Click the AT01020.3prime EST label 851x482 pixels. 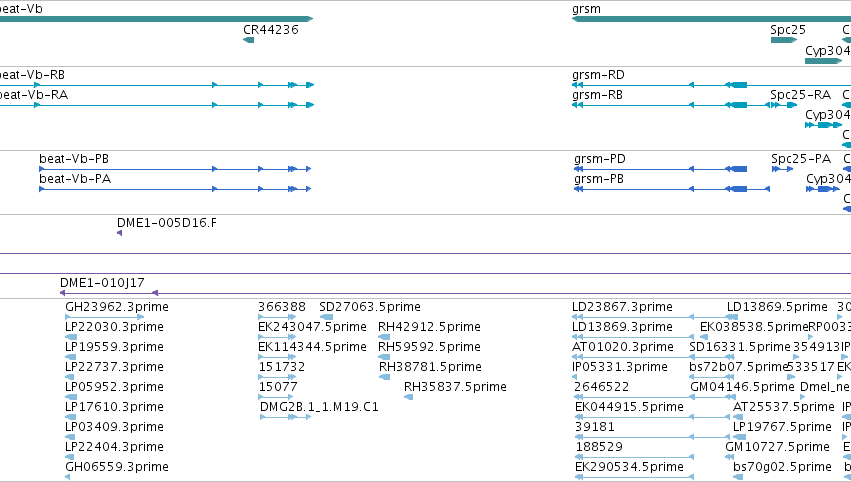tap(623, 347)
